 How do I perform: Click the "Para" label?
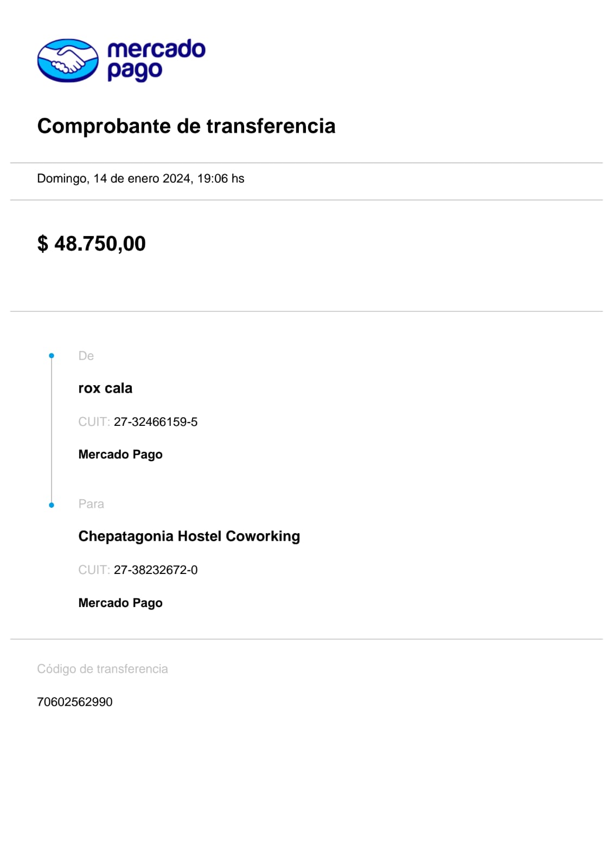click(91, 504)
